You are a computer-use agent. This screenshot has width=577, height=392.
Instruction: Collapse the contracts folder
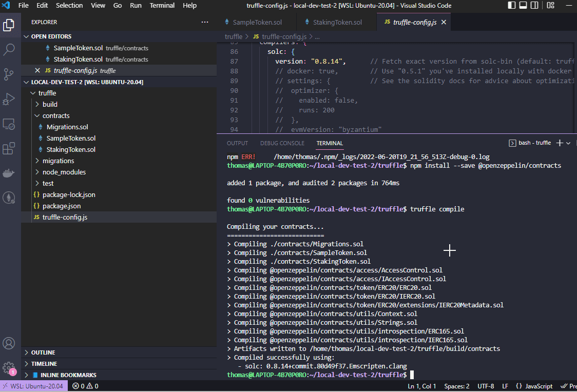119,115
